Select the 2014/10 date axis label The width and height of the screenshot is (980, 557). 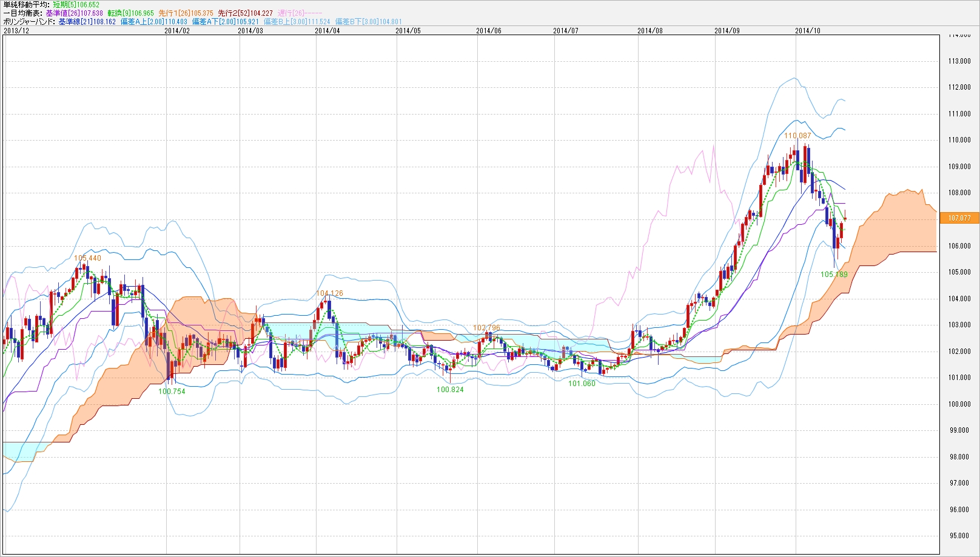click(807, 30)
